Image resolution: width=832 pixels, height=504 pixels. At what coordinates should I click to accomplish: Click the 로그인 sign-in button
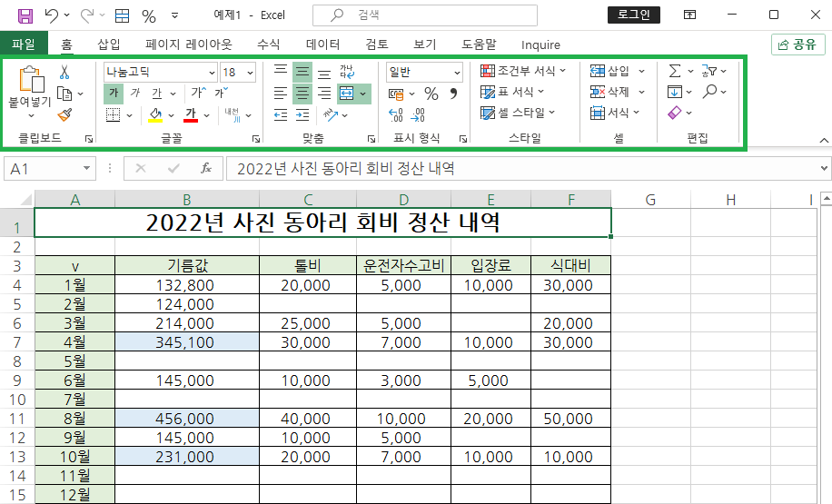point(634,15)
